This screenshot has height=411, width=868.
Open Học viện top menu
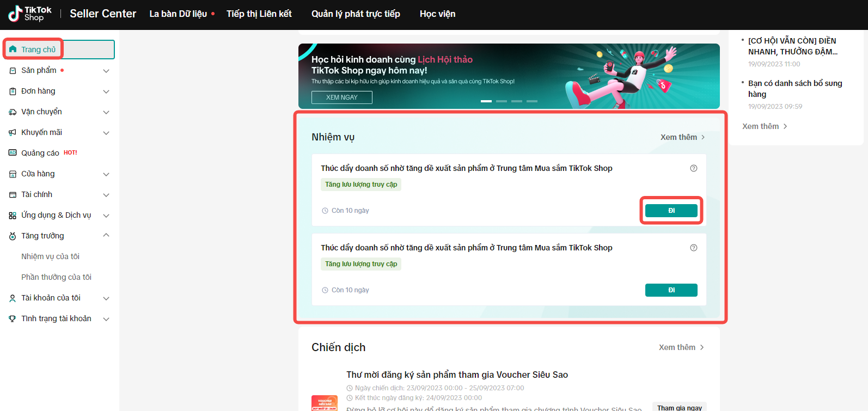point(437,14)
